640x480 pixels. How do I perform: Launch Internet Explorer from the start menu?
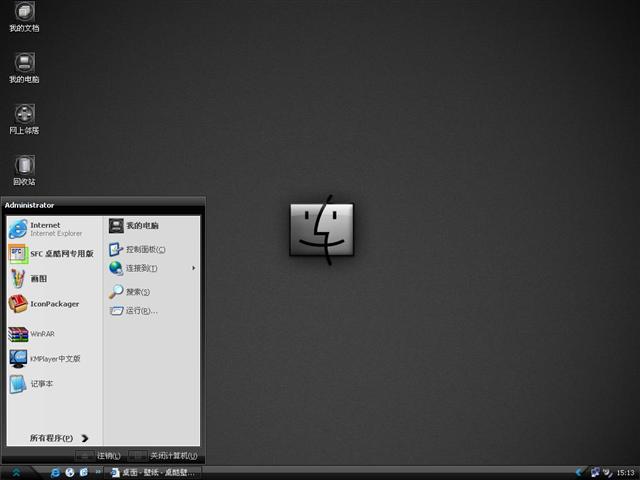tap(53, 229)
